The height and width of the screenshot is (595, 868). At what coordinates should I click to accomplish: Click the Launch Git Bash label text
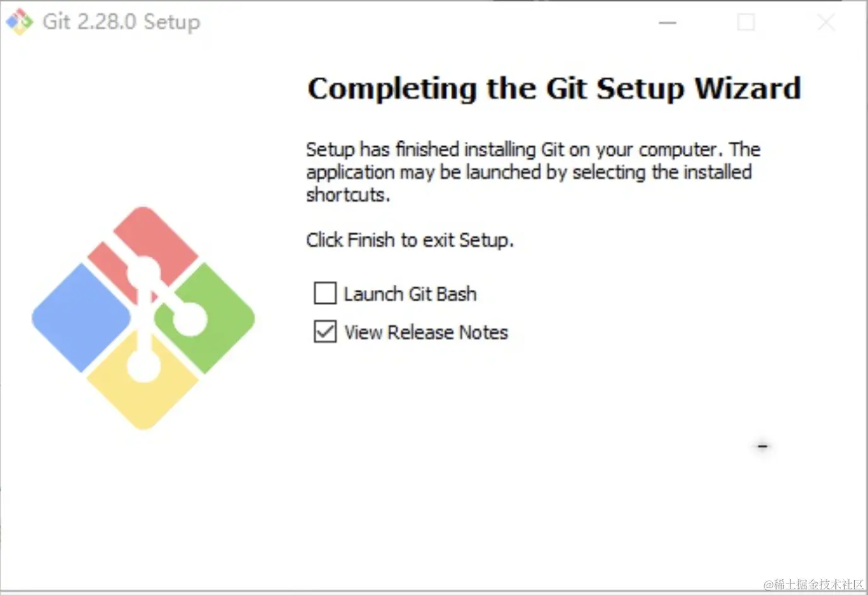[410, 294]
